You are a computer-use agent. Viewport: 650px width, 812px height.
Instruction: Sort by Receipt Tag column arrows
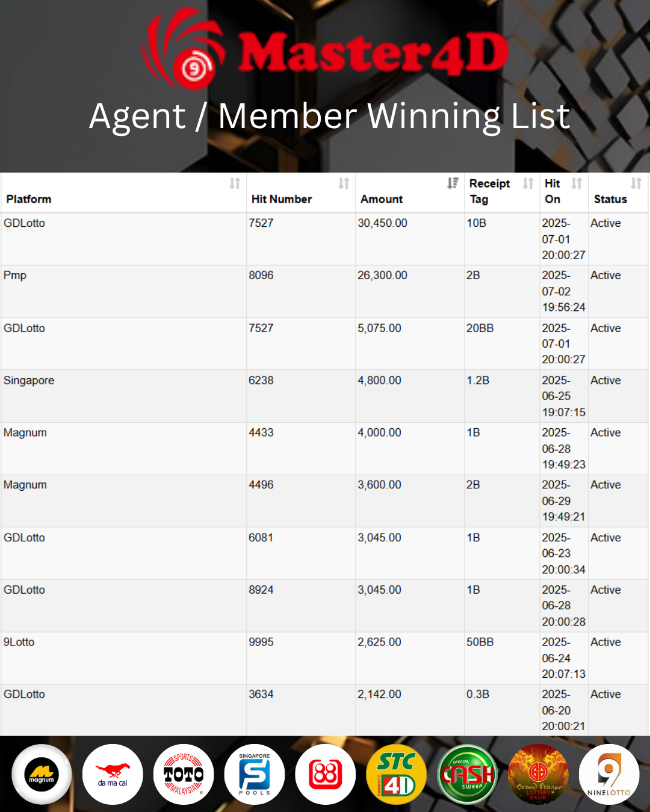[528, 183]
